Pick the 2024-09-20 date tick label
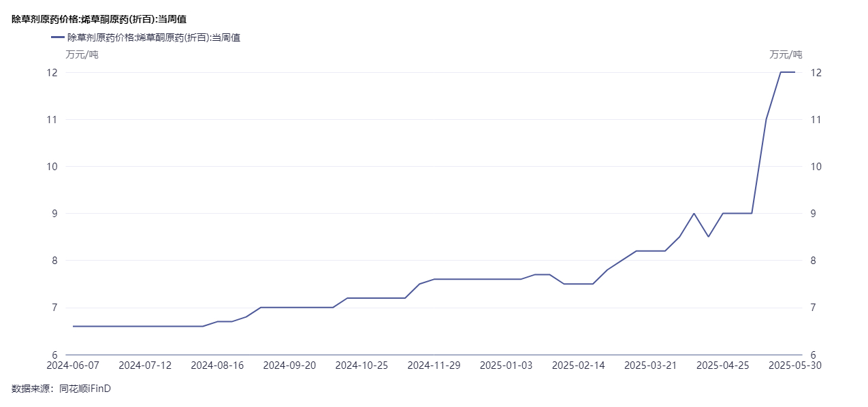Screen dimensions: 868x407 point(289,365)
